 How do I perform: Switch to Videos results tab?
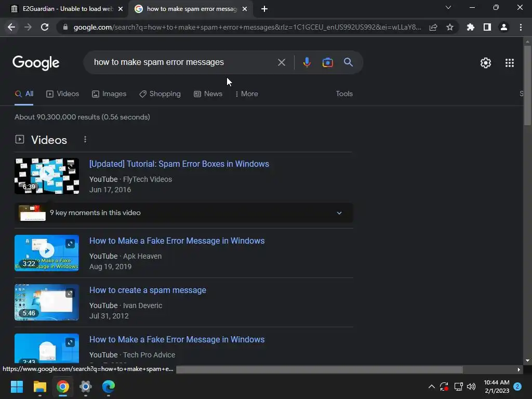pyautogui.click(x=62, y=94)
